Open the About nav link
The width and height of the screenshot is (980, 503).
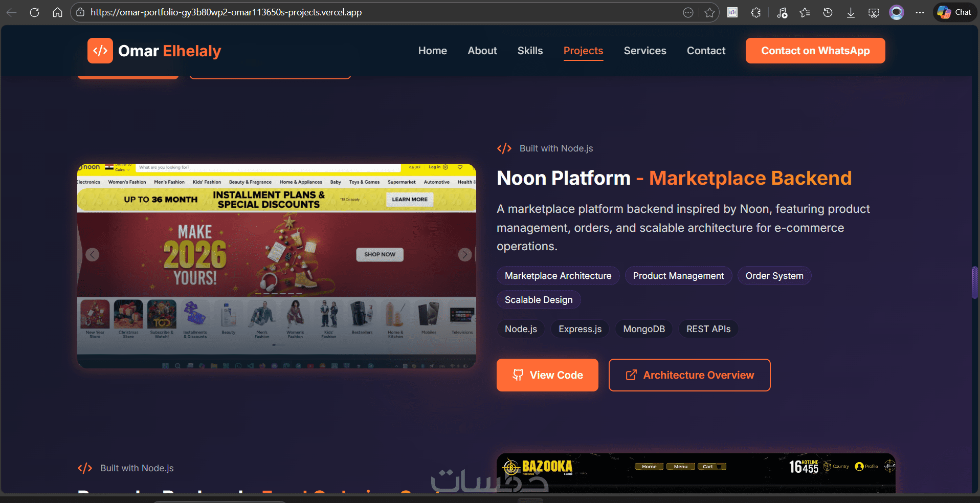tap(482, 51)
